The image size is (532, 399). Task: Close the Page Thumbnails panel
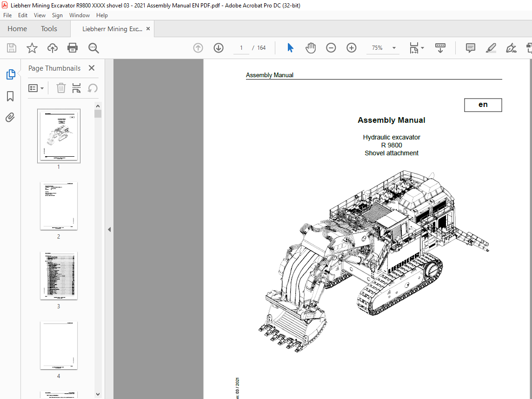coord(92,68)
